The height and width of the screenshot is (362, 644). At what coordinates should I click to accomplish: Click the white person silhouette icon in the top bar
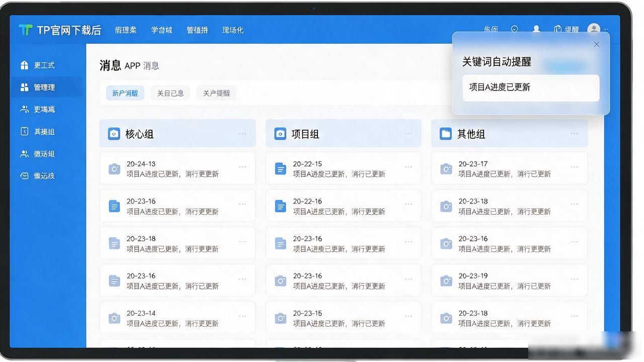[x=536, y=30]
